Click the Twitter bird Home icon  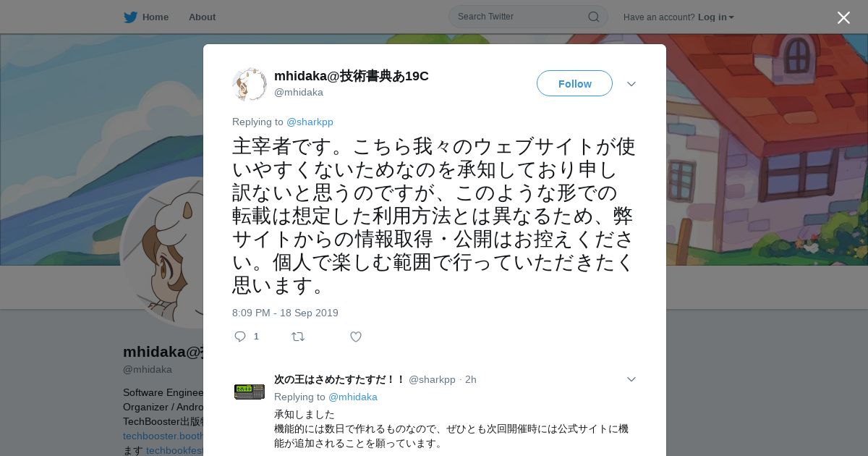(x=130, y=17)
